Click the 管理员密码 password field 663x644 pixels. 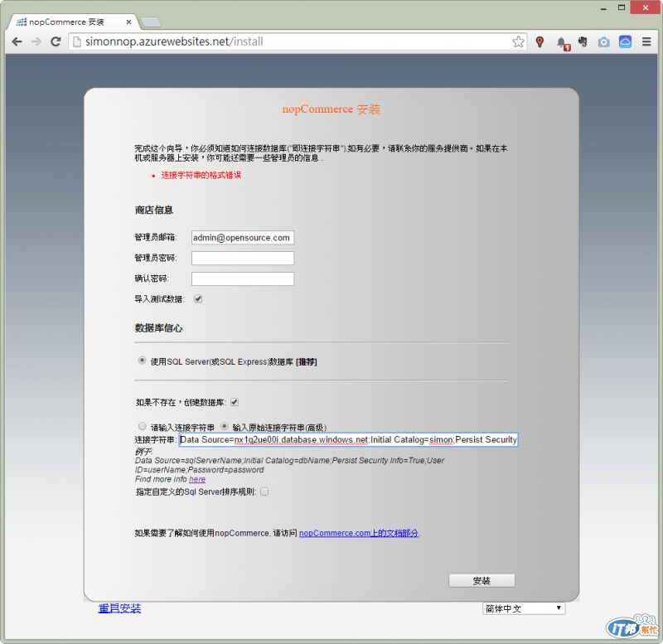coord(243,258)
